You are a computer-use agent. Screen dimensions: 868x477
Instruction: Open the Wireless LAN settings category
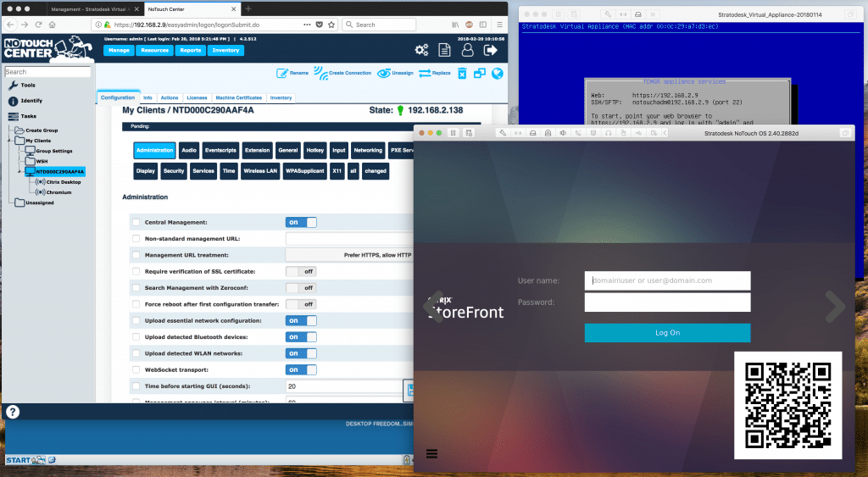(260, 171)
